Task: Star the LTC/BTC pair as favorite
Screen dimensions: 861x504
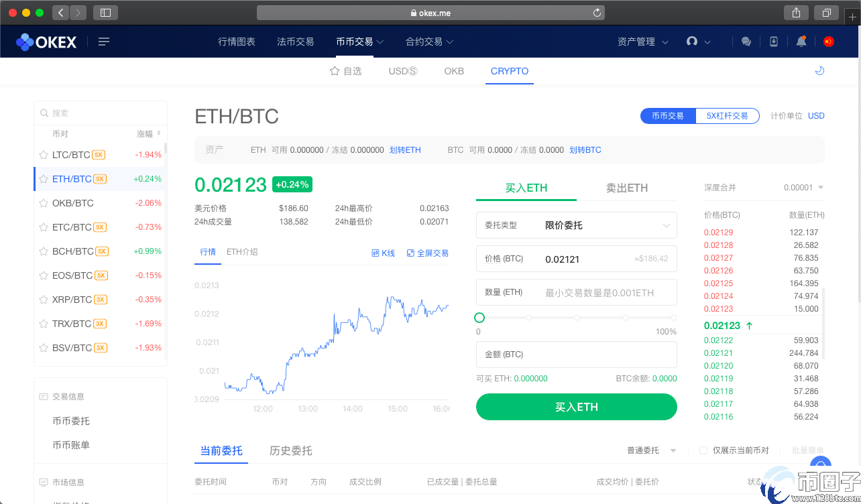Action: click(44, 155)
